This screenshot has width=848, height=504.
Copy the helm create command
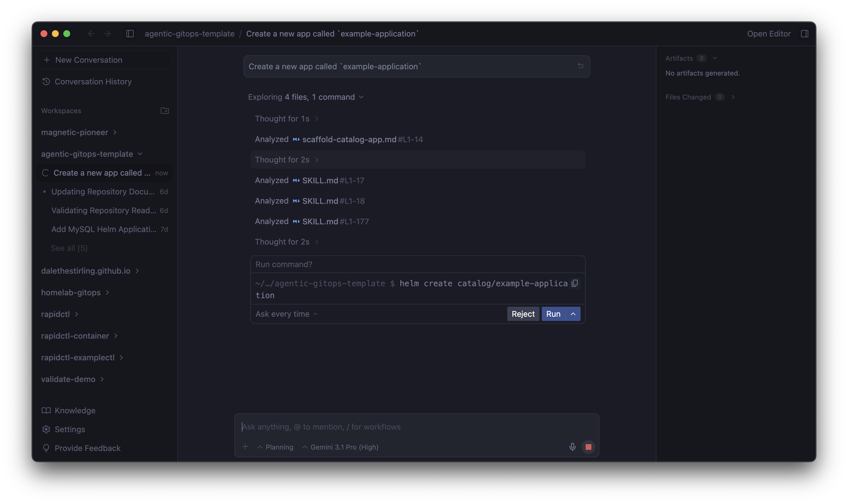(575, 283)
